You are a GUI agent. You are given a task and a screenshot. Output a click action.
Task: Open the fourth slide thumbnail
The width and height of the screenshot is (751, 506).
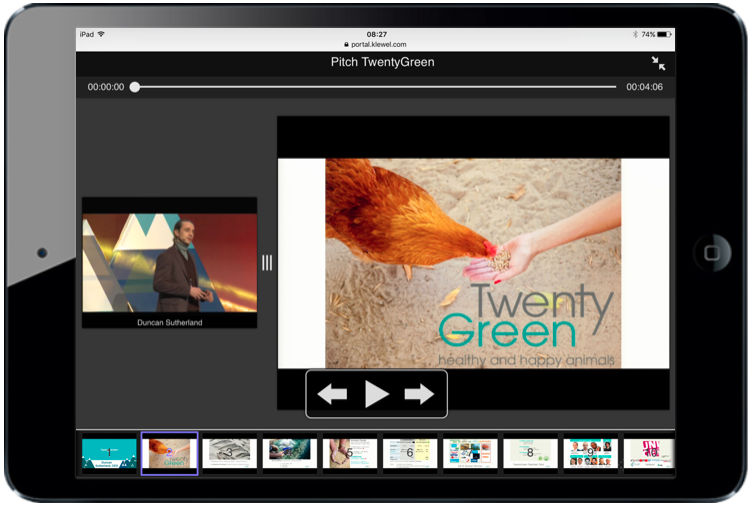coord(290,453)
